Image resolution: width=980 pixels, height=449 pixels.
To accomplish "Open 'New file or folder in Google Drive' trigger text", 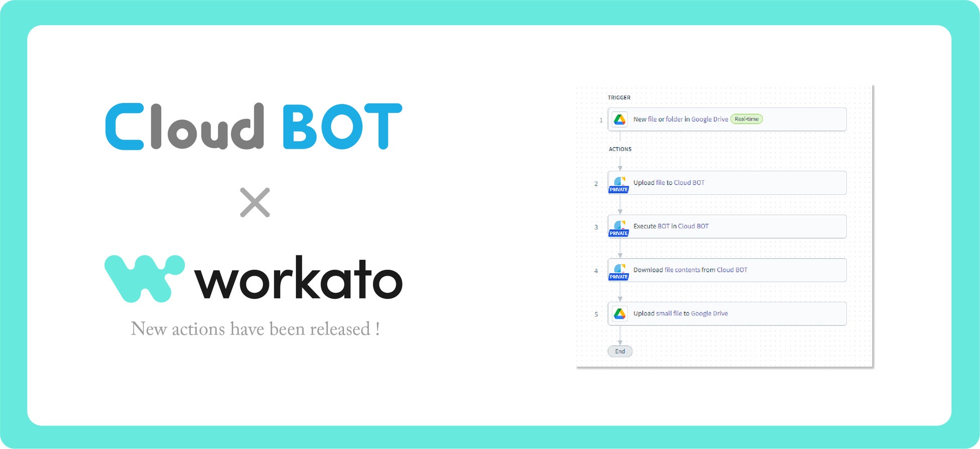I will pyautogui.click(x=680, y=120).
